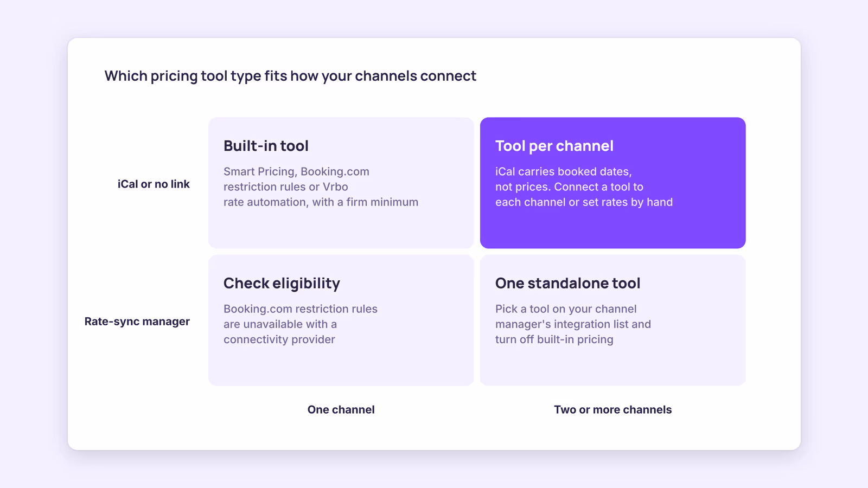Click the 'are unavailable with a' line
868x488 pixels.
tap(280, 324)
